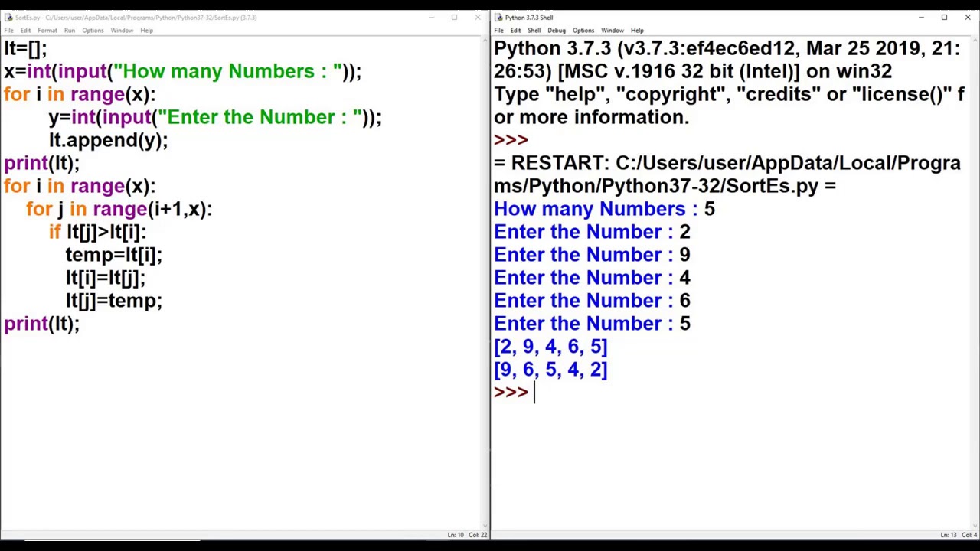Open the Edit menu in the editor
Image resolution: width=980 pixels, height=551 pixels.
coord(25,31)
